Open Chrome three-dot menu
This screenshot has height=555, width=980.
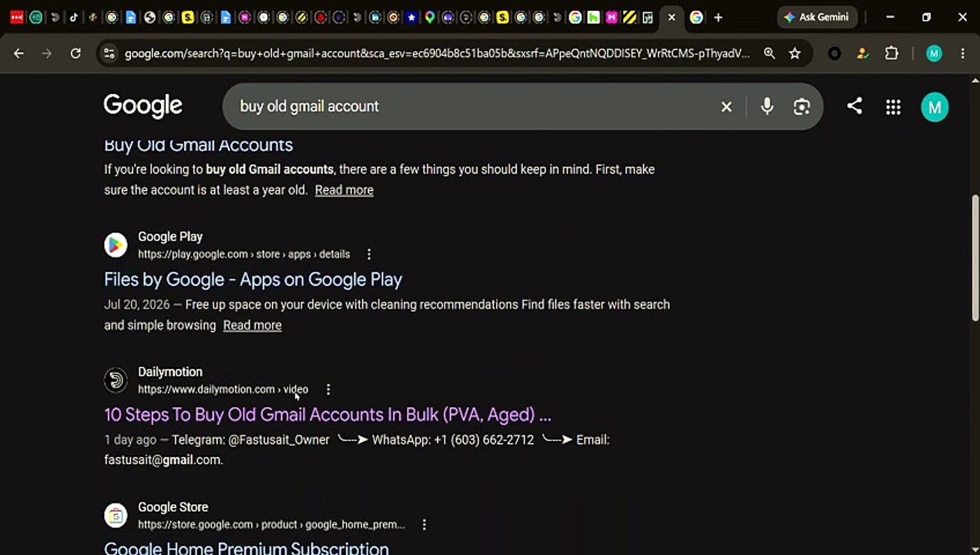[962, 53]
